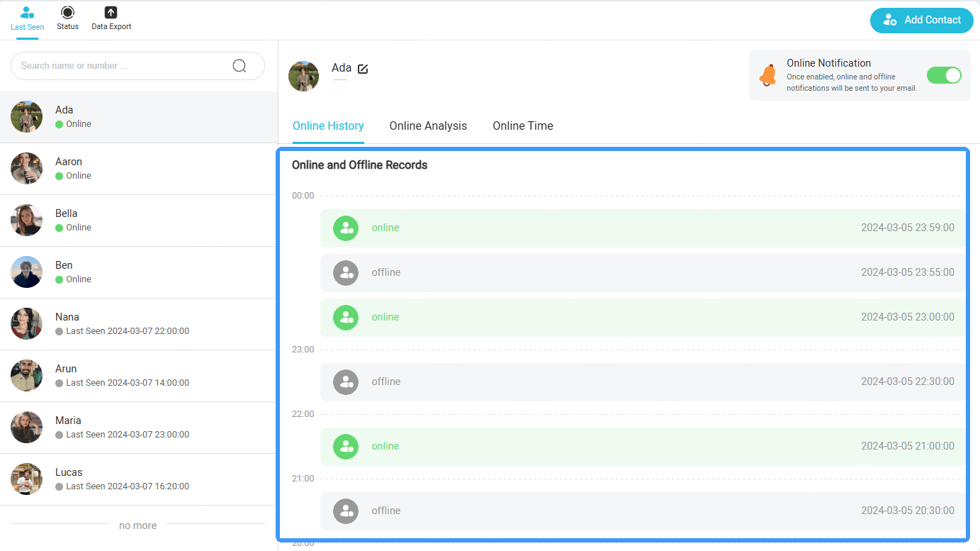Open the Last Seen view icon
The height and width of the screenshot is (551, 980).
pos(27,12)
